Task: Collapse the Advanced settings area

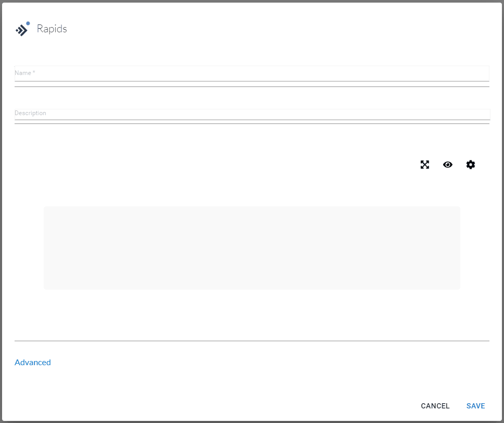Action: [x=32, y=362]
